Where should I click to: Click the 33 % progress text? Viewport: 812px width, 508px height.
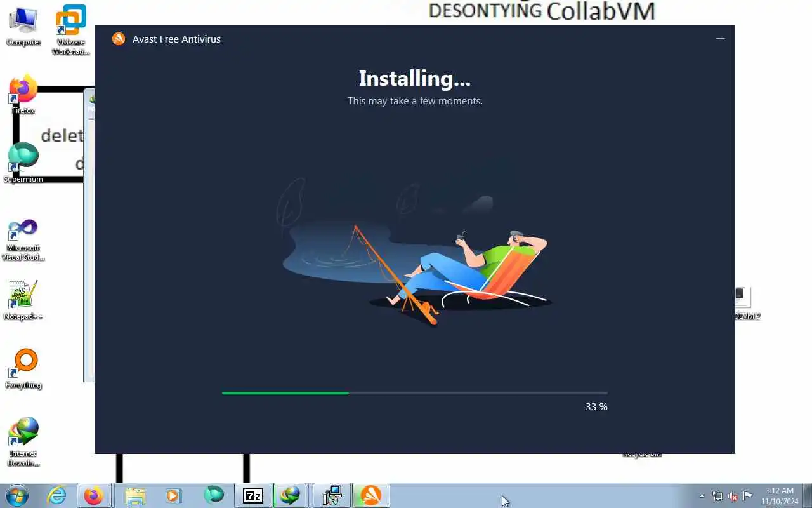(x=596, y=407)
